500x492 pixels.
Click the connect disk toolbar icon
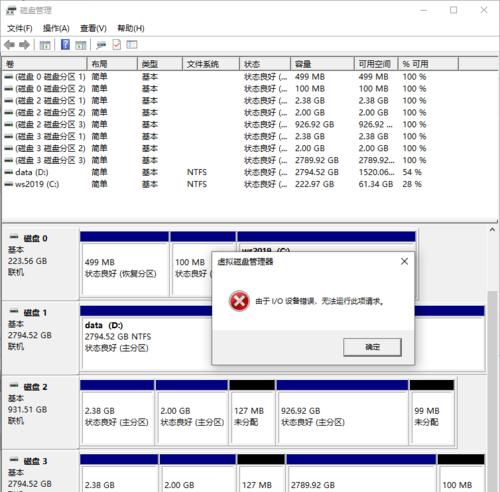point(101,45)
